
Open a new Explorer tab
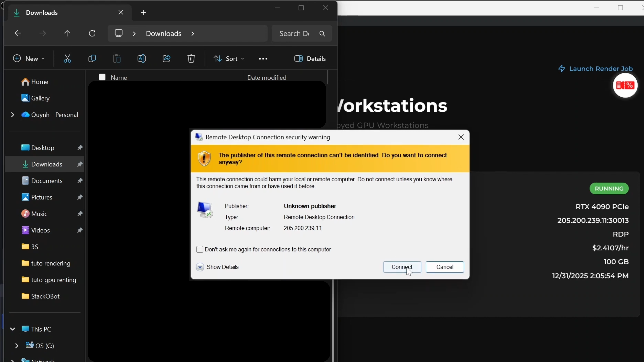pos(144,13)
